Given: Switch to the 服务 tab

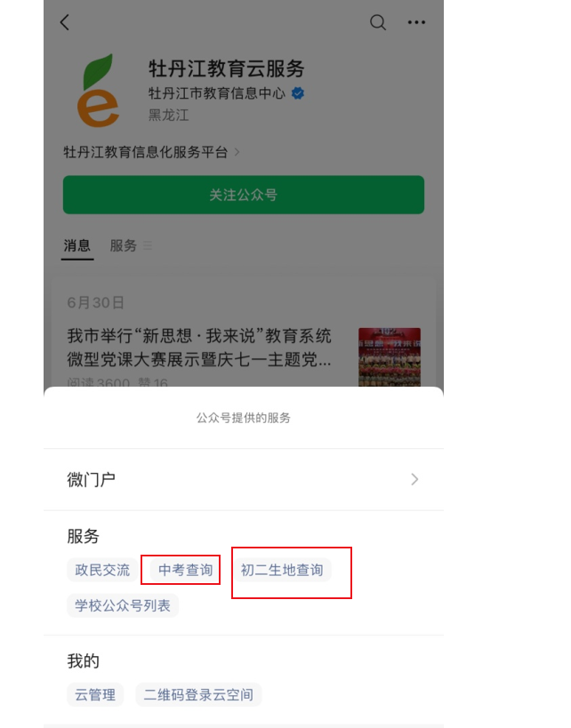Looking at the screenshot, I should point(123,245).
